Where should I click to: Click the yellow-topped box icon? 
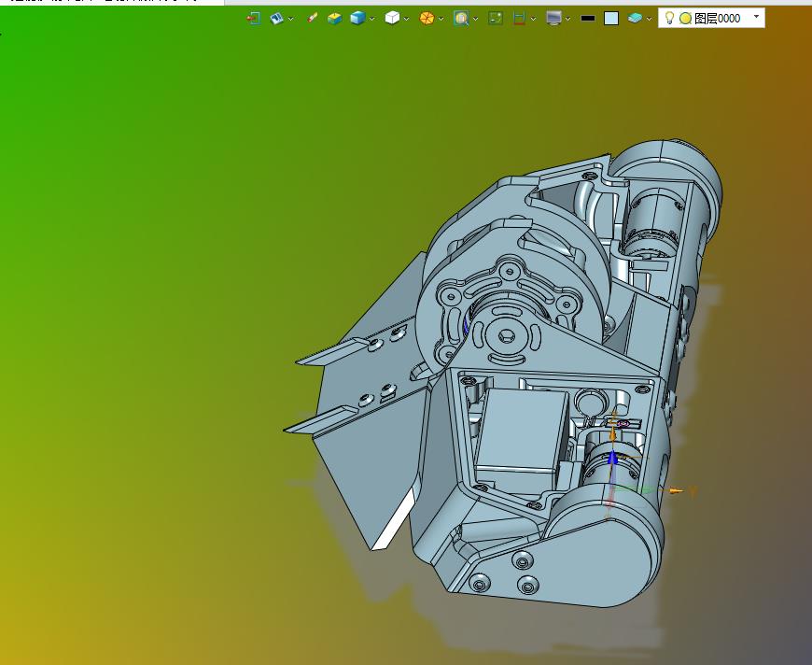[334, 19]
